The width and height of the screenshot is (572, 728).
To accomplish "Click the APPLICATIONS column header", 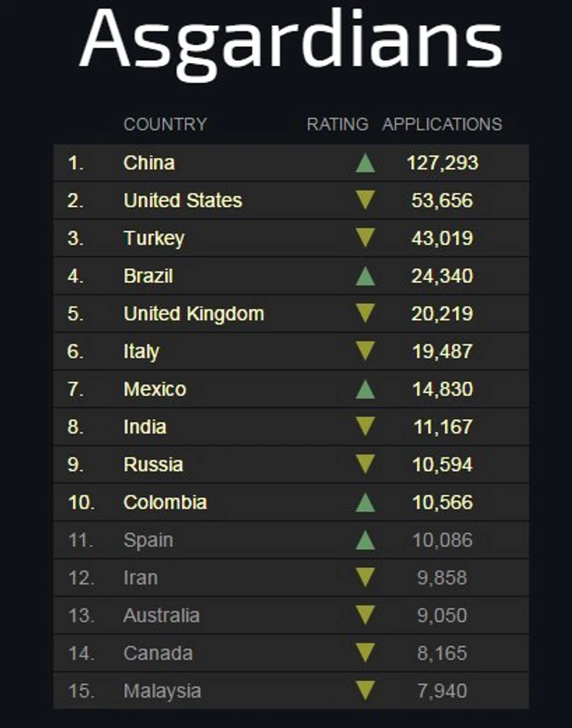I will (442, 124).
